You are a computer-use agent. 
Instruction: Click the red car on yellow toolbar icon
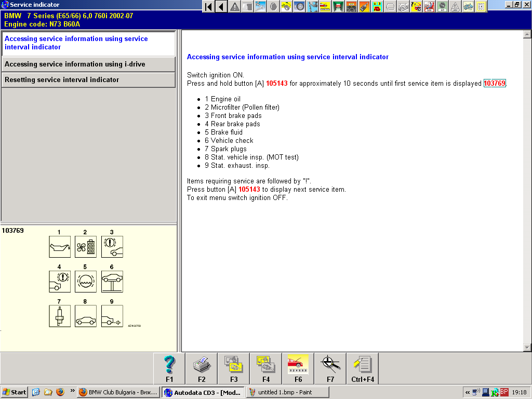tap(325, 6)
